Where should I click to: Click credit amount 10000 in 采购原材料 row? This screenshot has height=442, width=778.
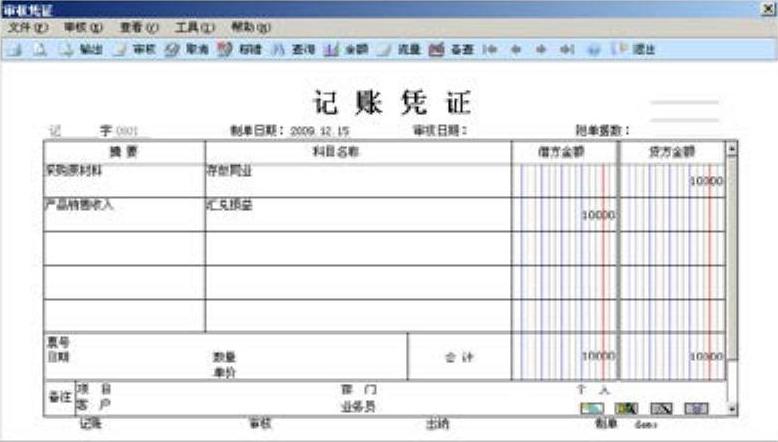pos(706,181)
